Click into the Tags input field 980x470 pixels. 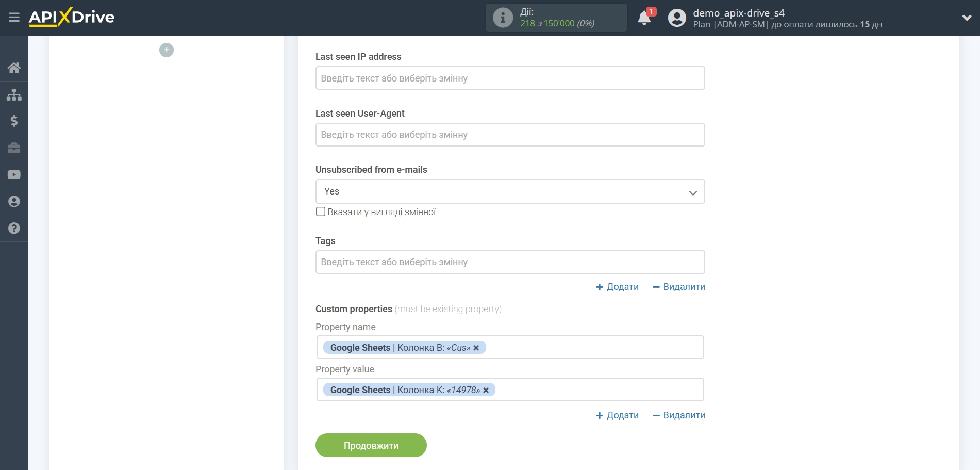click(x=510, y=262)
